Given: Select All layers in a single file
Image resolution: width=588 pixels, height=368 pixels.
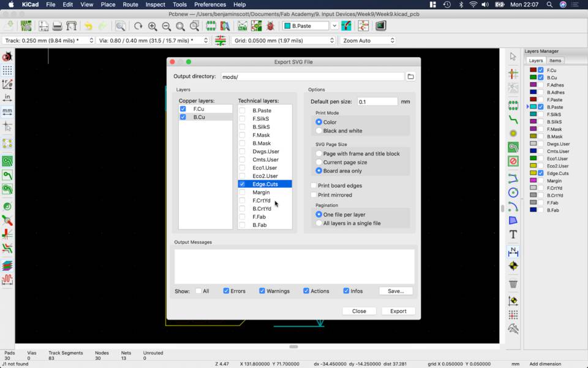Looking at the screenshot, I should pyautogui.click(x=318, y=223).
